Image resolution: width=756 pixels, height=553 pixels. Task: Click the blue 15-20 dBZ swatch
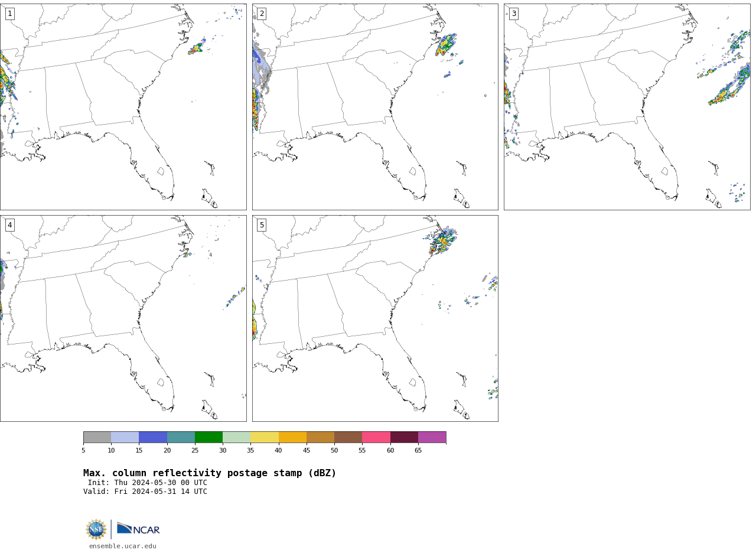tap(153, 437)
